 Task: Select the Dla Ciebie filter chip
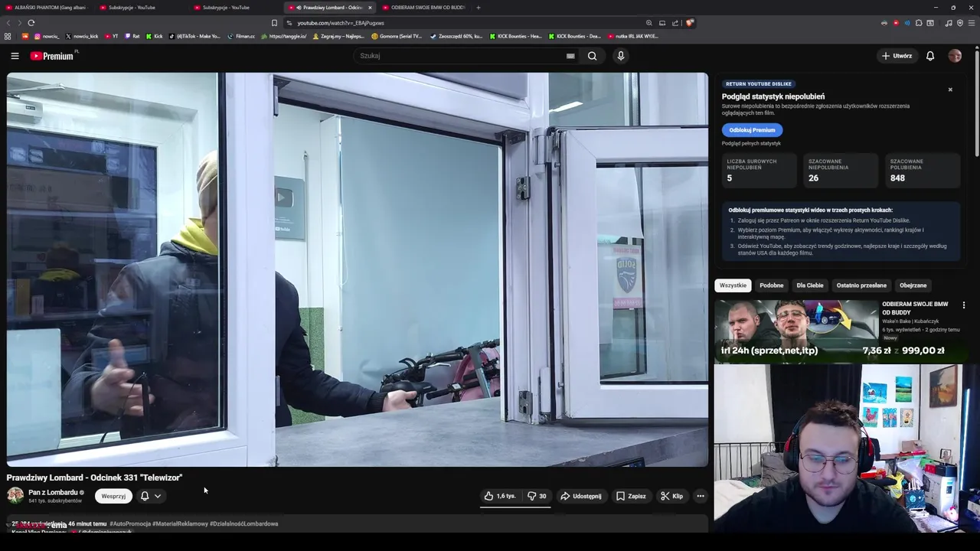(810, 285)
